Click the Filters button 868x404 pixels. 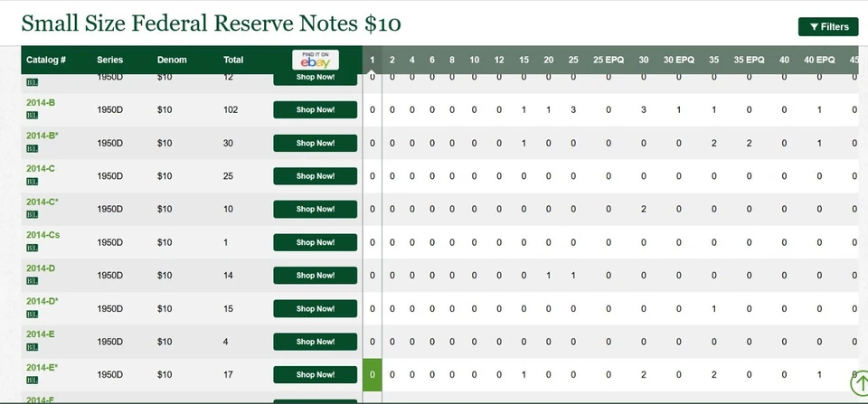click(828, 26)
